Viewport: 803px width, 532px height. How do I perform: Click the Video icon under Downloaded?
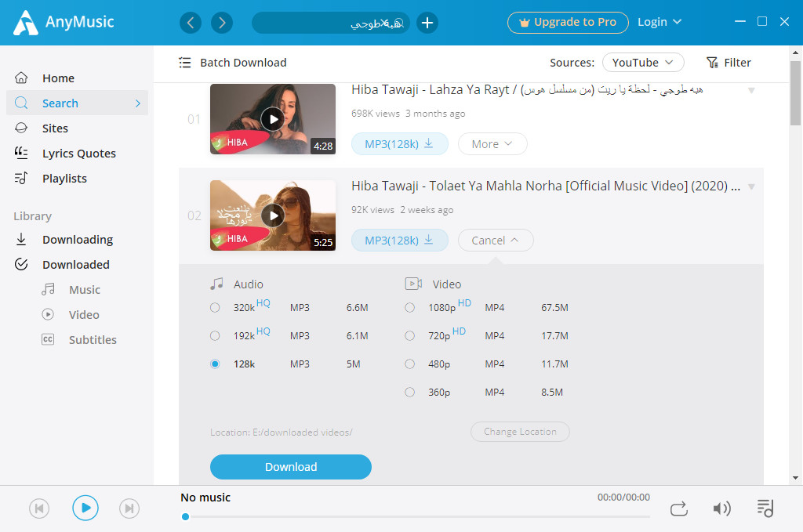coord(48,314)
